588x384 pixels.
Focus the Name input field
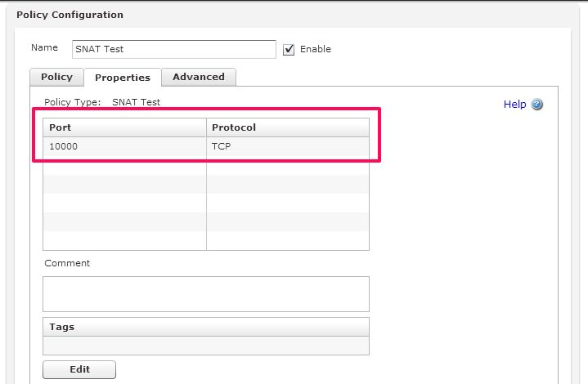pos(174,49)
